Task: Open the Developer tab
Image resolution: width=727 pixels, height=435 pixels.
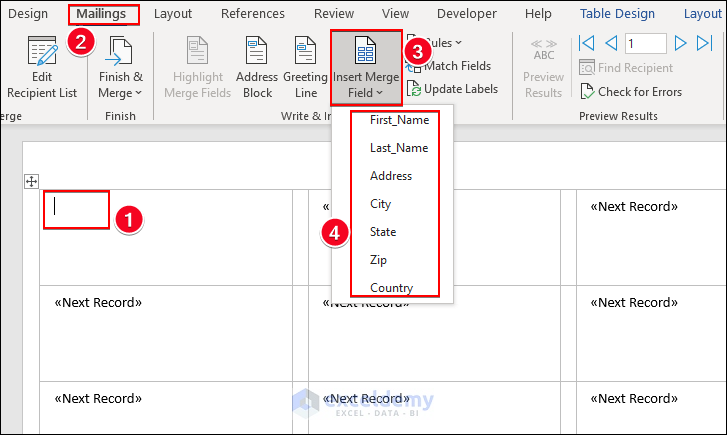Action: coord(467,14)
